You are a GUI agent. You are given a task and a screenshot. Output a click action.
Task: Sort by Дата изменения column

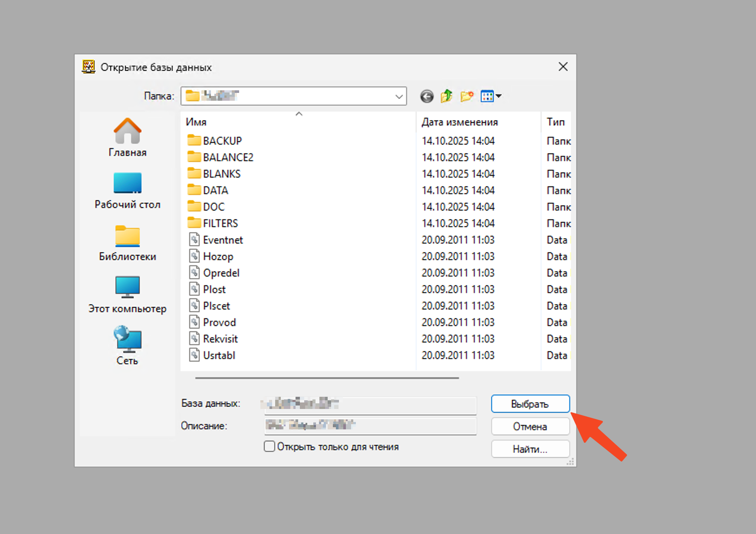[459, 122]
